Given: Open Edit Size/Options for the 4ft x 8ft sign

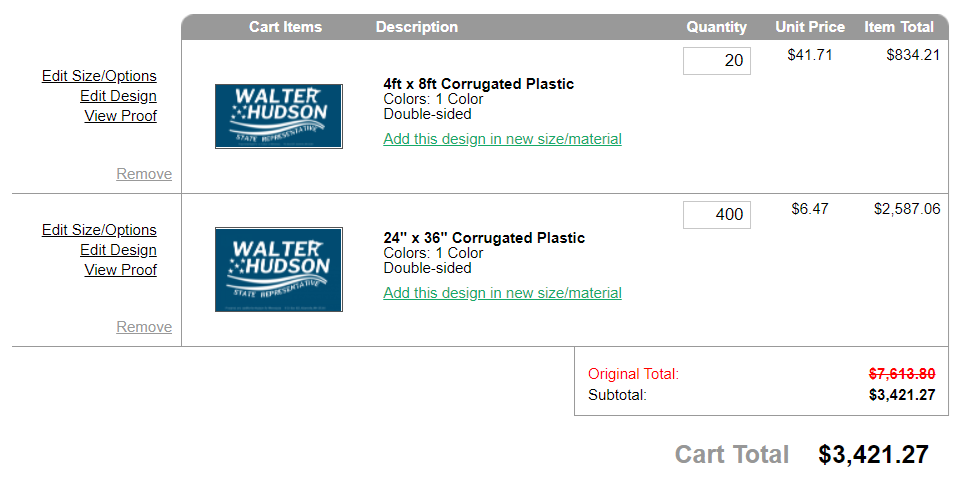Looking at the screenshot, I should [99, 76].
